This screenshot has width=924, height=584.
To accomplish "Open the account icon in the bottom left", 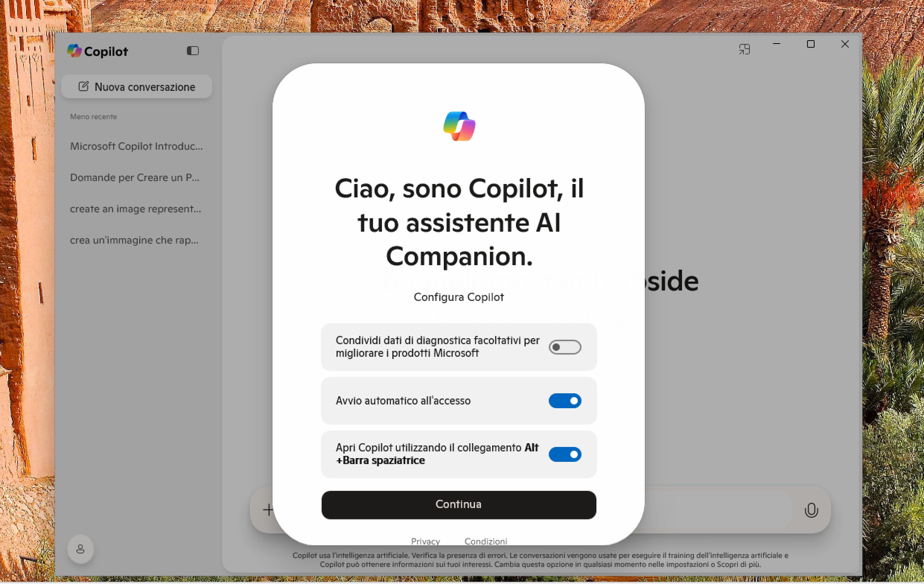I will pyautogui.click(x=80, y=549).
